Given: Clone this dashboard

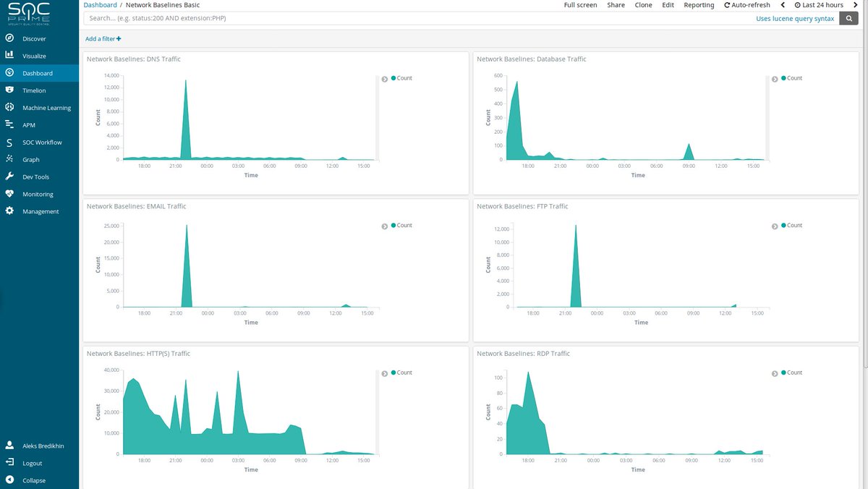Looking at the screenshot, I should pyautogui.click(x=643, y=5).
